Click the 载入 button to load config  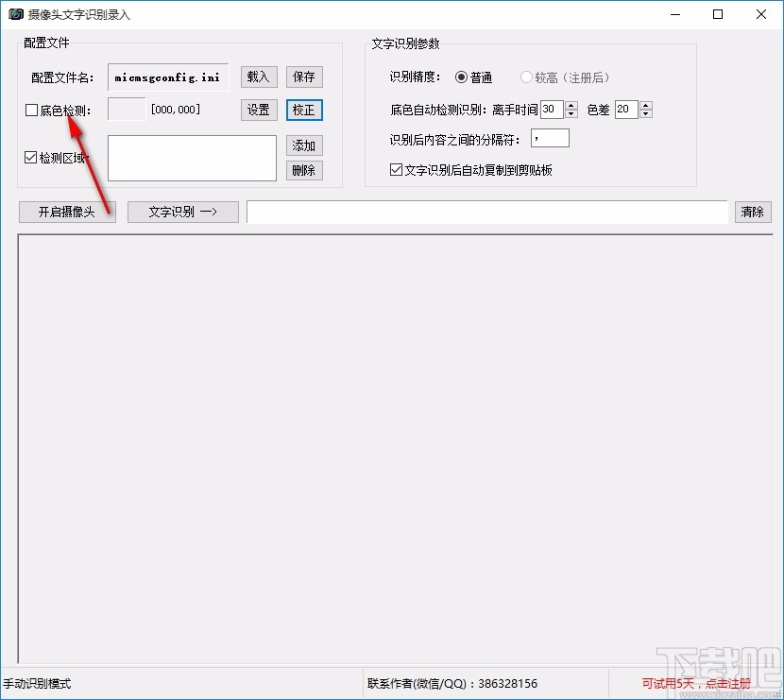[x=258, y=77]
